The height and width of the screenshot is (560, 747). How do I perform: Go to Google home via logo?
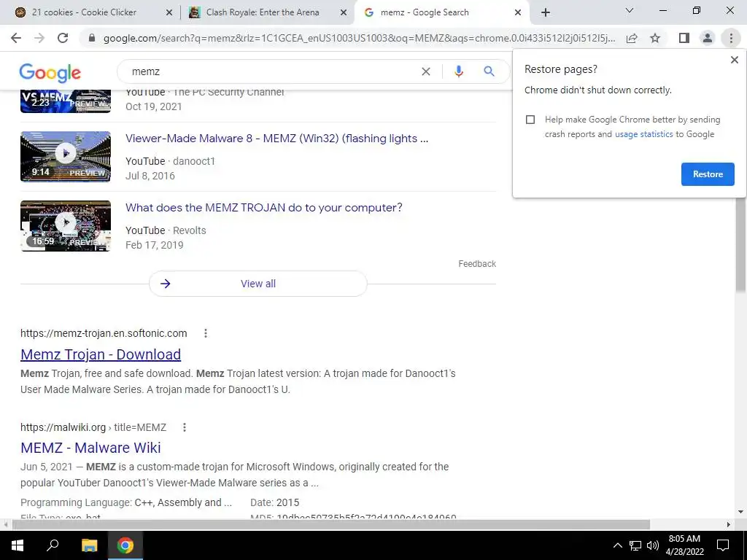click(x=50, y=73)
